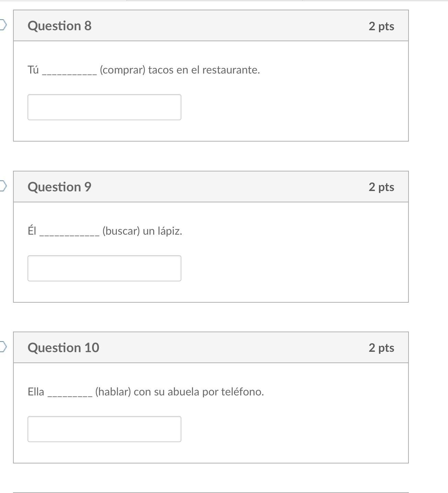Click the word "(buscar)" in Question 9
The image size is (448, 493).
[x=121, y=231]
